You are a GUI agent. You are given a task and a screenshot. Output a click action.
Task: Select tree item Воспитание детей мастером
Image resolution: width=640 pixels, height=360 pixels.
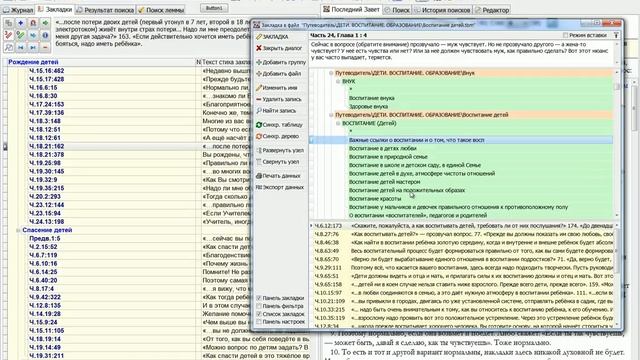(x=384, y=182)
